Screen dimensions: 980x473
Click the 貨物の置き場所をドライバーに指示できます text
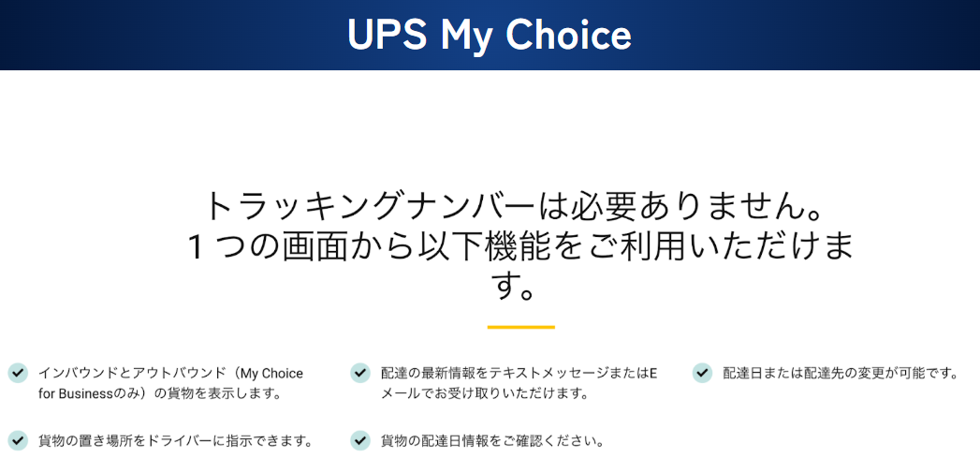click(x=175, y=440)
